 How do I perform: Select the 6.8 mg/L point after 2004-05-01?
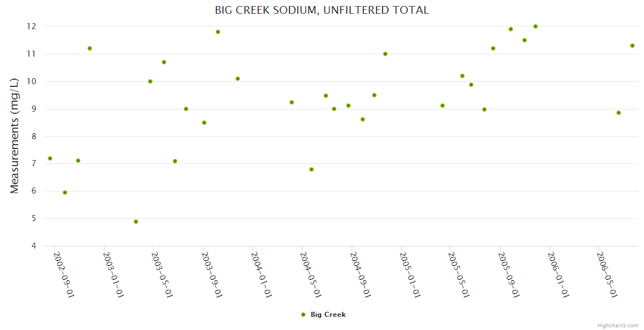coord(312,169)
